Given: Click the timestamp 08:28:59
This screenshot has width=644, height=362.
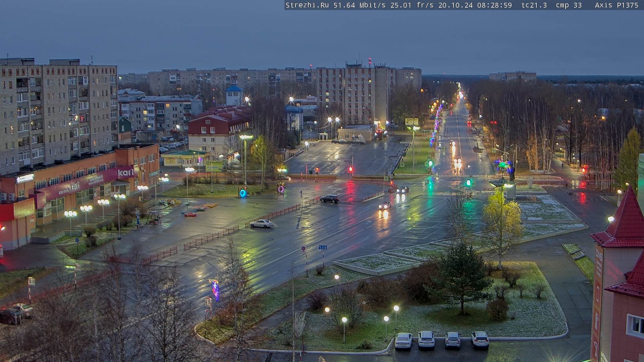Looking at the screenshot, I should coord(494,5).
